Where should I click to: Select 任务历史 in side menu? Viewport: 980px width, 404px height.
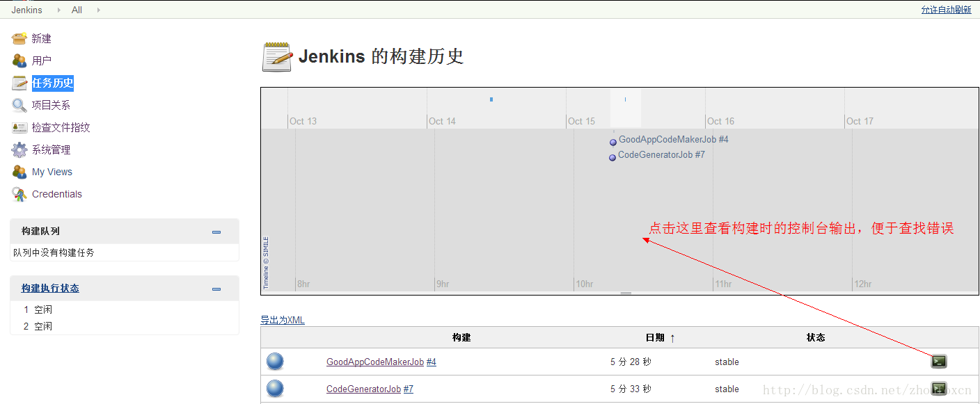(53, 83)
